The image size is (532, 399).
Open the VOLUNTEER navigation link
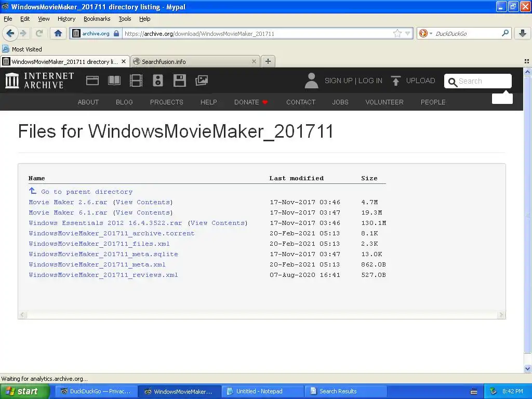coord(384,102)
